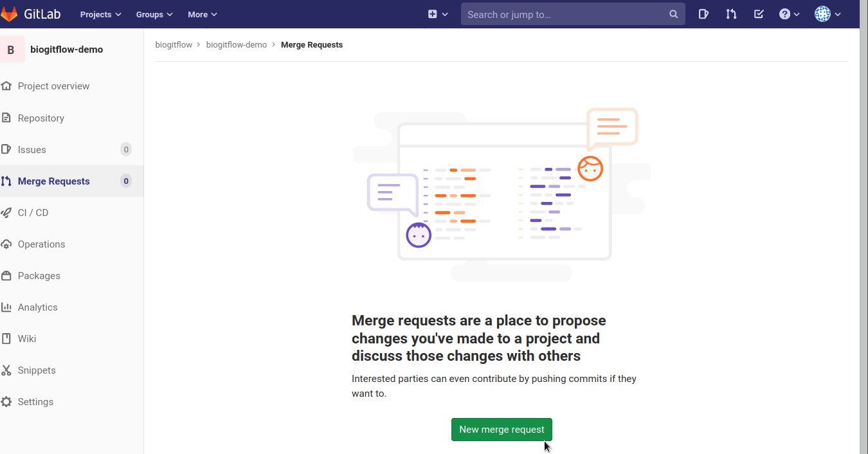Viewport: 868px width, 454px height.
Task: Click Merge Requests breadcrumb
Action: click(312, 44)
